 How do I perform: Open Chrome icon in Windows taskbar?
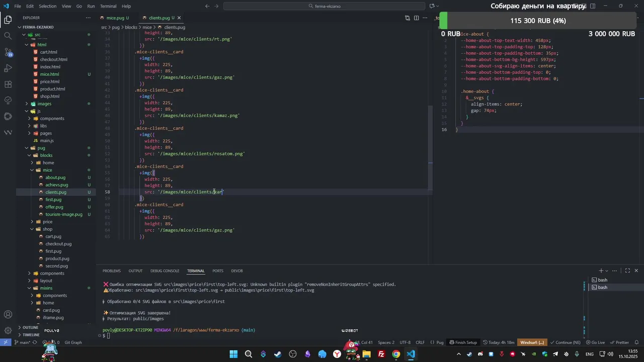point(396,354)
